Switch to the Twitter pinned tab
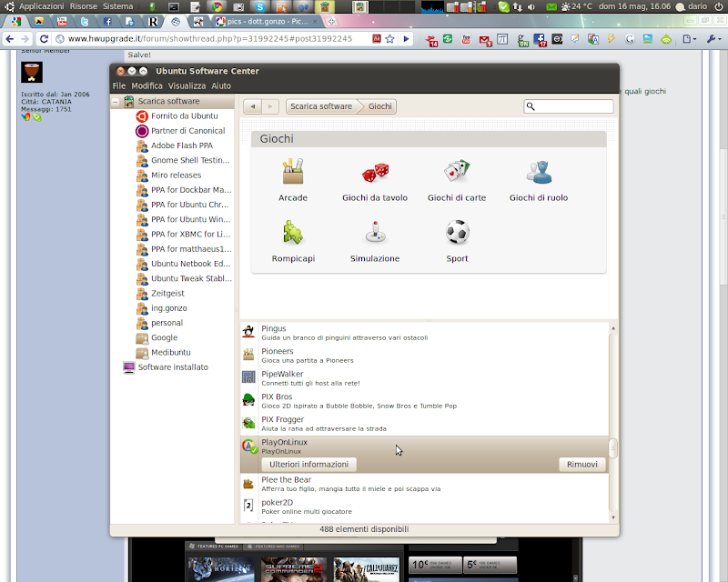This screenshot has height=582, width=728. click(x=85, y=21)
